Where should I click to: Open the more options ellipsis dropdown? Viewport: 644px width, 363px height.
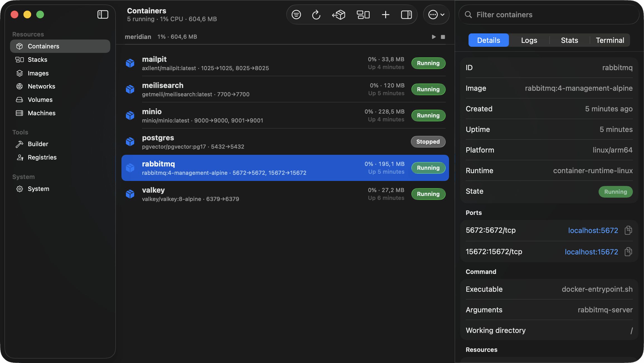436,14
